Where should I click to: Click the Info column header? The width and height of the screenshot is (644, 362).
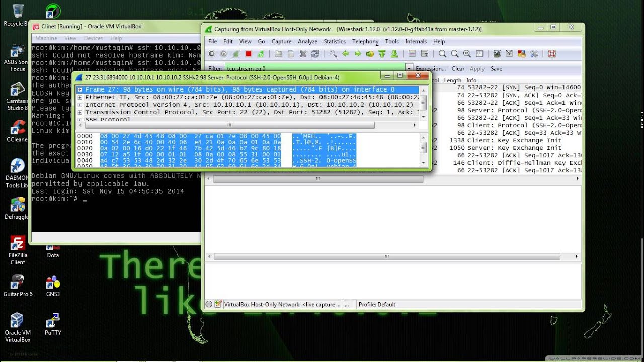coord(471,80)
